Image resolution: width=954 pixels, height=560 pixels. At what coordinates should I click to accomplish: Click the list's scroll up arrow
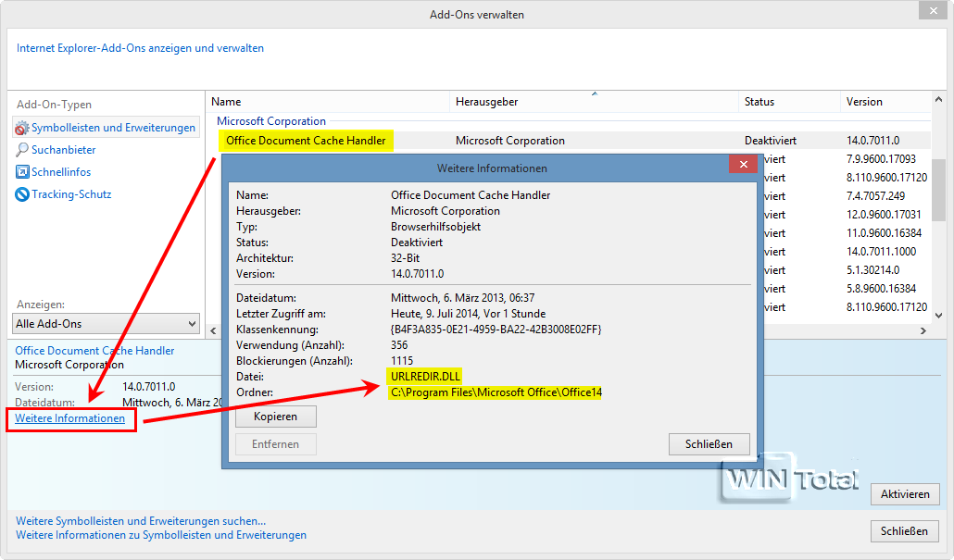(938, 99)
